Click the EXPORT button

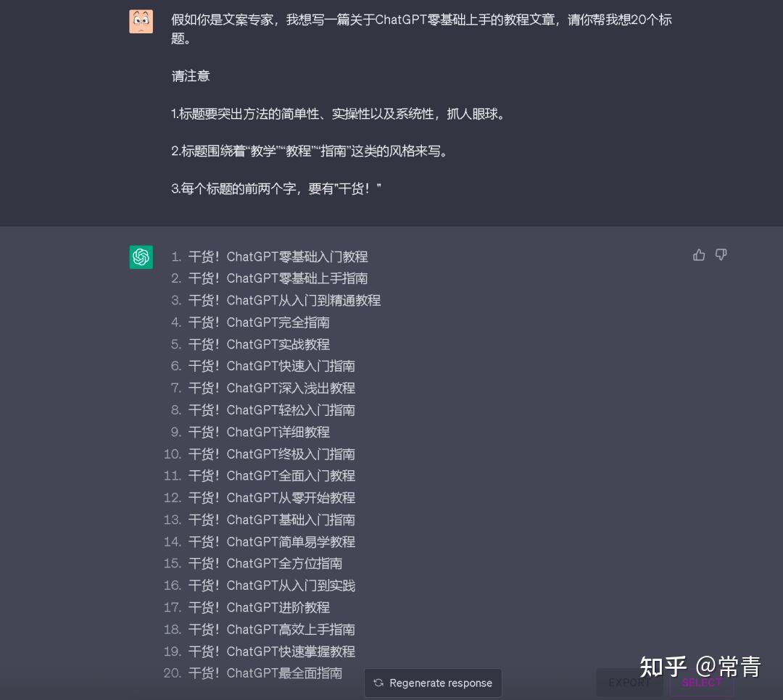pos(629,683)
